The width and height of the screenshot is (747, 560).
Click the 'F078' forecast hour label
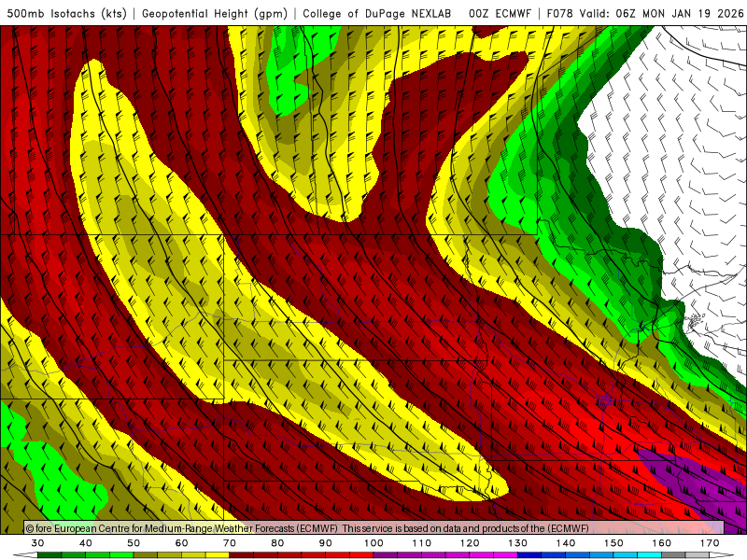(x=560, y=13)
